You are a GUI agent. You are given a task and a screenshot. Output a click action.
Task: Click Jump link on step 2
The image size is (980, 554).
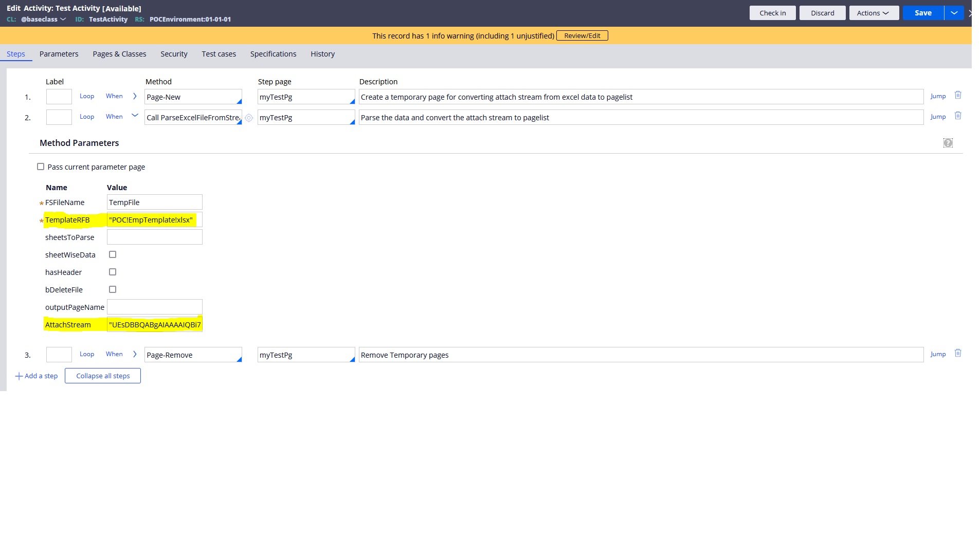point(938,117)
